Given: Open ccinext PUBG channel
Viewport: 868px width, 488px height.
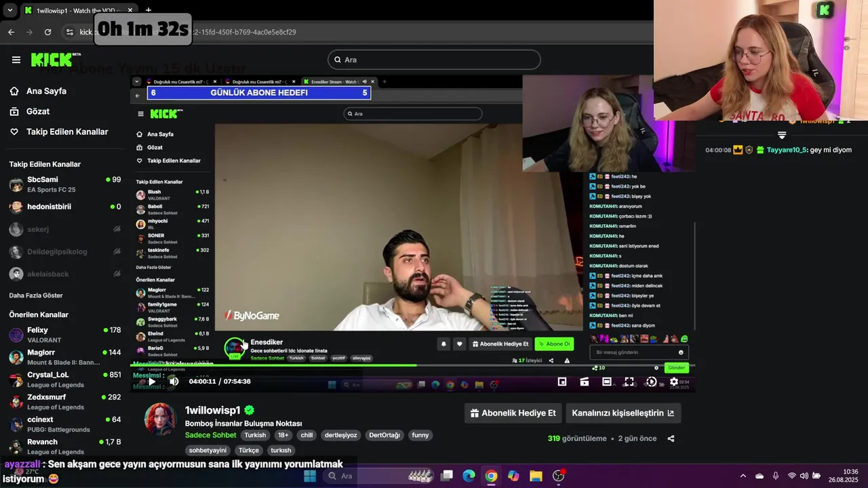Looking at the screenshot, I should click(64, 424).
